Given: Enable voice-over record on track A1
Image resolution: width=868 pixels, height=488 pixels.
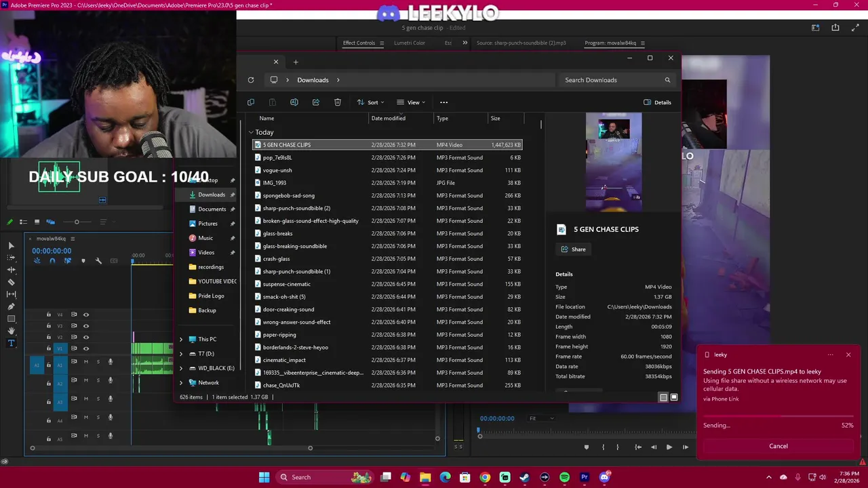Looking at the screenshot, I should [111, 361].
